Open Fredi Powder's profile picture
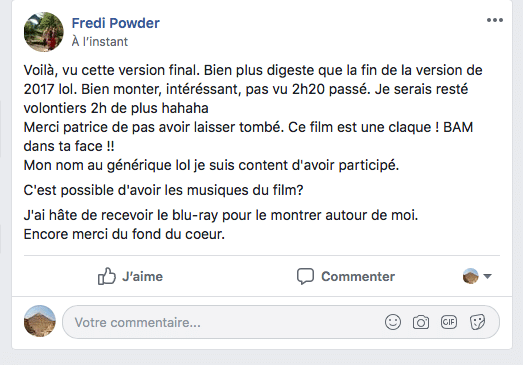 44,32
